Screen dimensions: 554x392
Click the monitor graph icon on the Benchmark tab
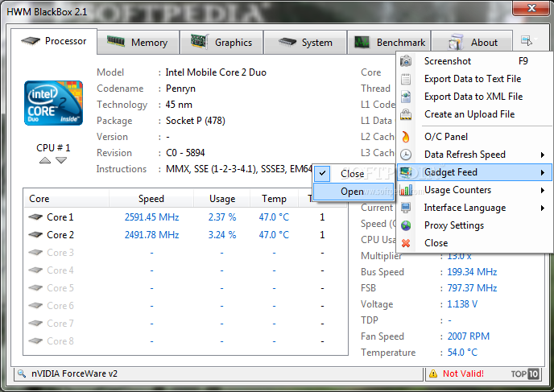[362, 43]
